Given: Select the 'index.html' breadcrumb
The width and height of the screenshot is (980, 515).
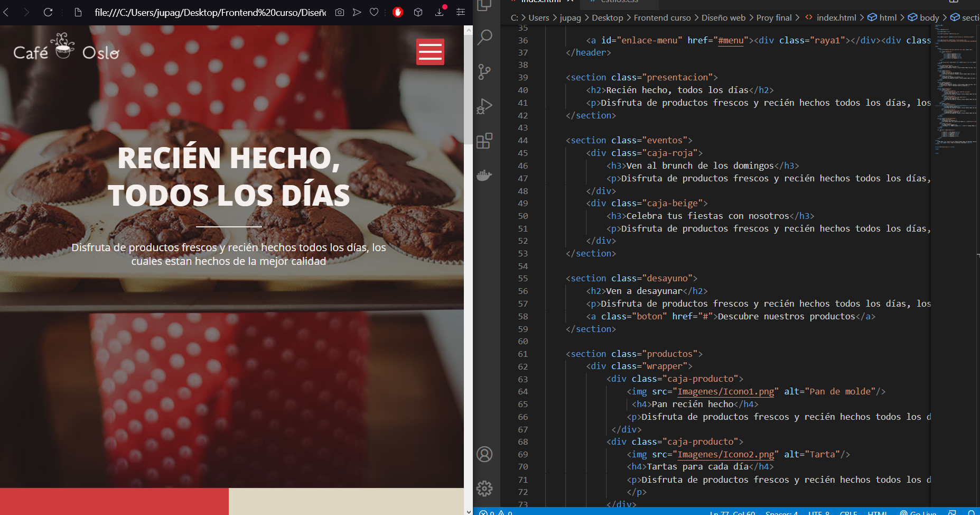Looking at the screenshot, I should click(x=830, y=17).
